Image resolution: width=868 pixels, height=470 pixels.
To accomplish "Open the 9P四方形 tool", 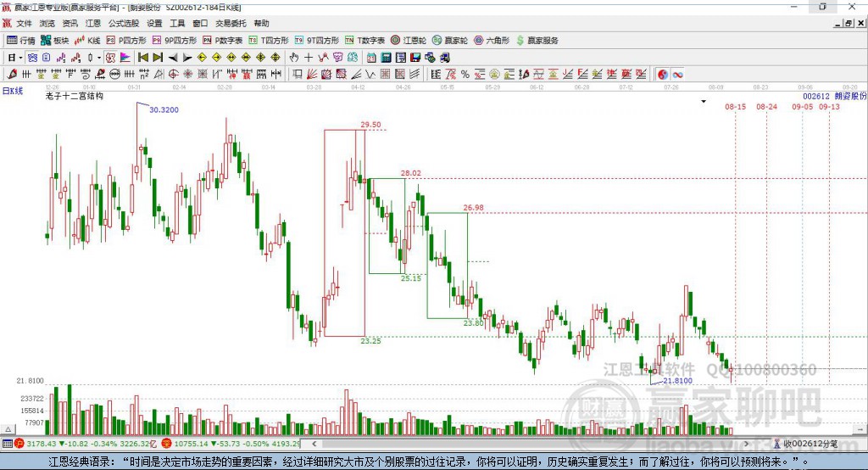I will [x=175, y=41].
